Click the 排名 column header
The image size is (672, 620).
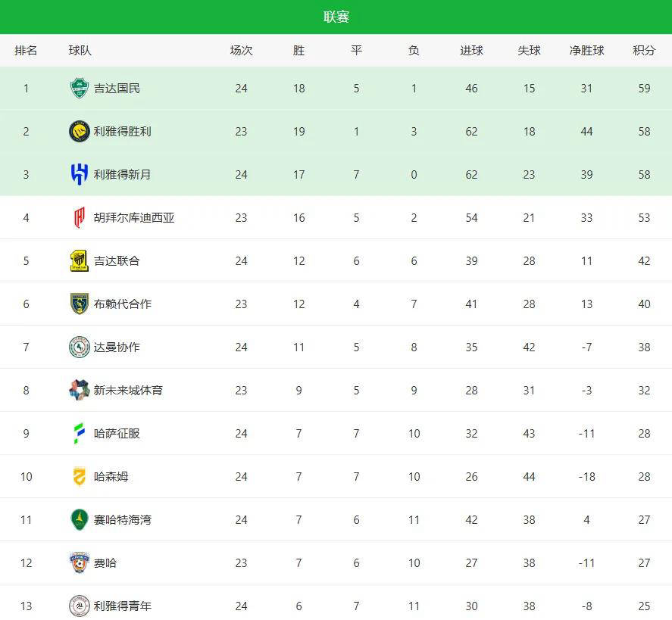point(26,51)
